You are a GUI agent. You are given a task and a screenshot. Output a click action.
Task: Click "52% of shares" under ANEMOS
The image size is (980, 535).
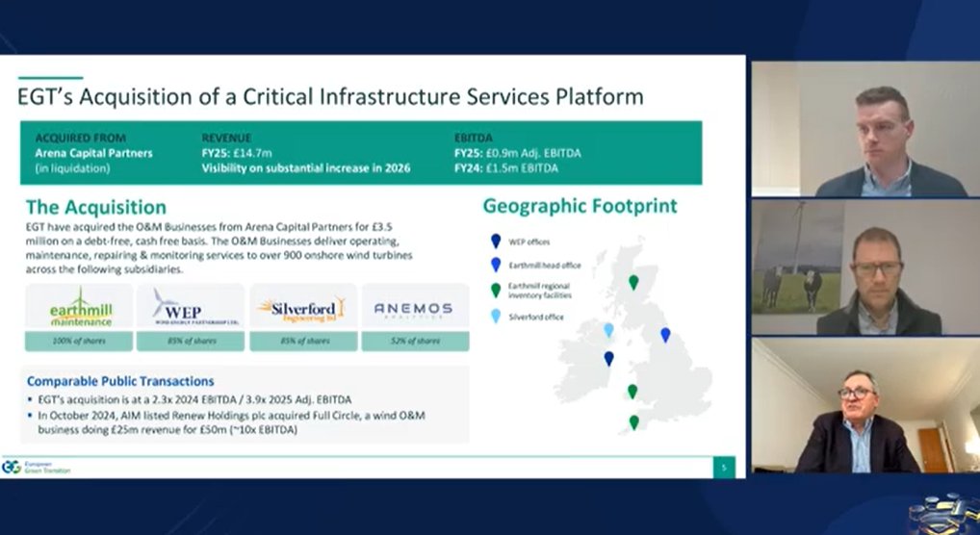416,342
